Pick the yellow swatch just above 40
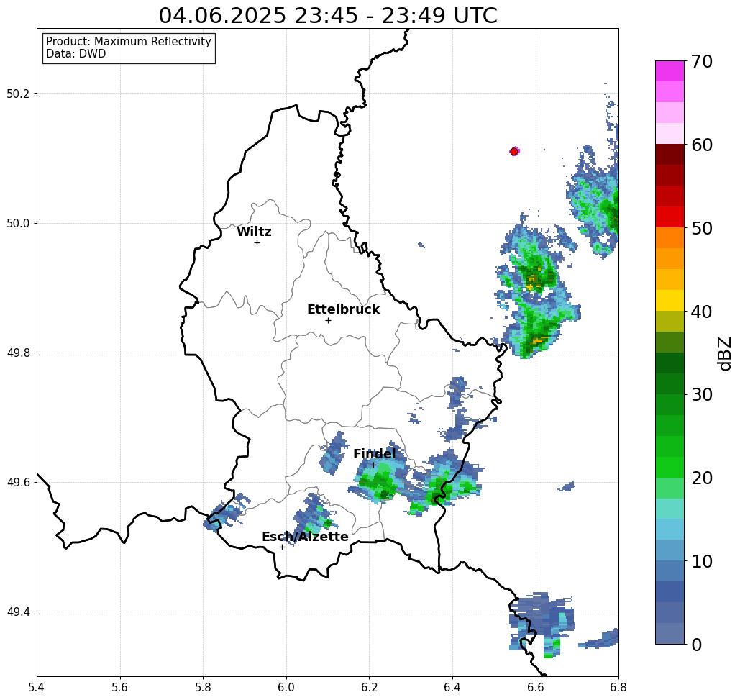The image size is (740, 700). click(x=670, y=300)
